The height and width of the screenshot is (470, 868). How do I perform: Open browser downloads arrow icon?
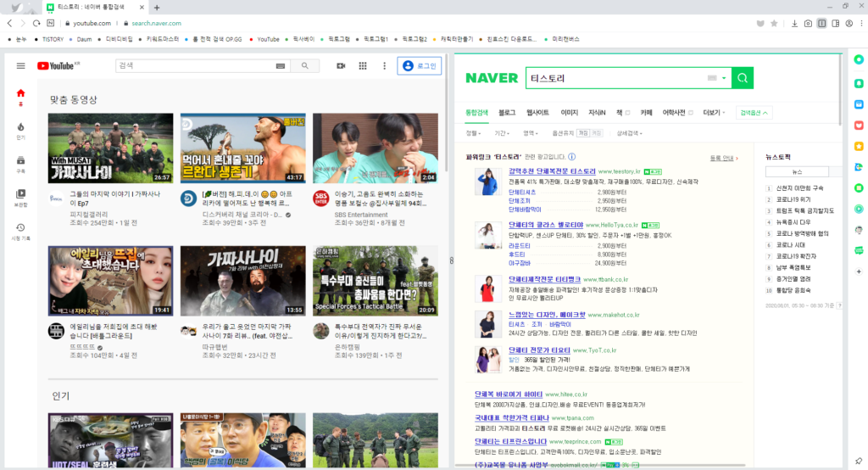794,23
